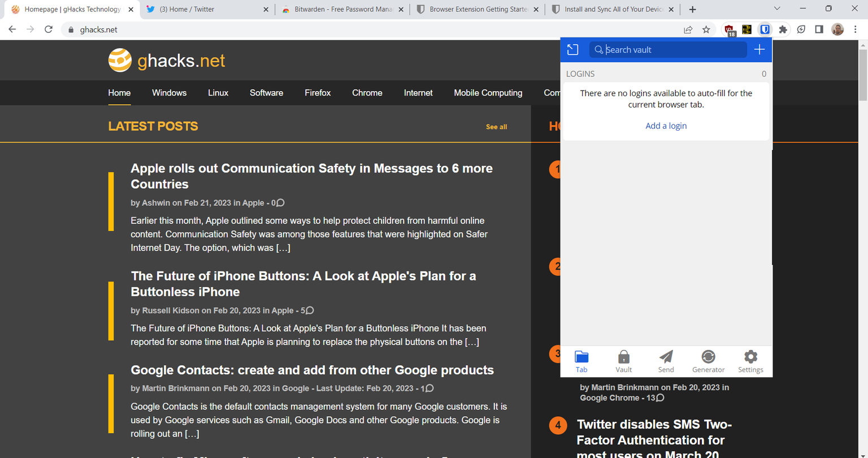Click the See all latest posts link
The width and height of the screenshot is (868, 458).
click(x=496, y=127)
